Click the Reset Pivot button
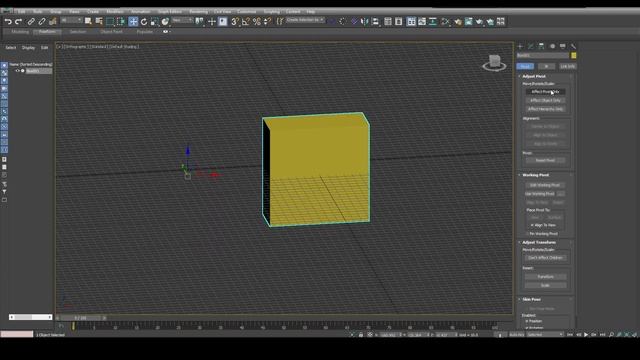This screenshot has height=360, width=640. click(x=545, y=160)
